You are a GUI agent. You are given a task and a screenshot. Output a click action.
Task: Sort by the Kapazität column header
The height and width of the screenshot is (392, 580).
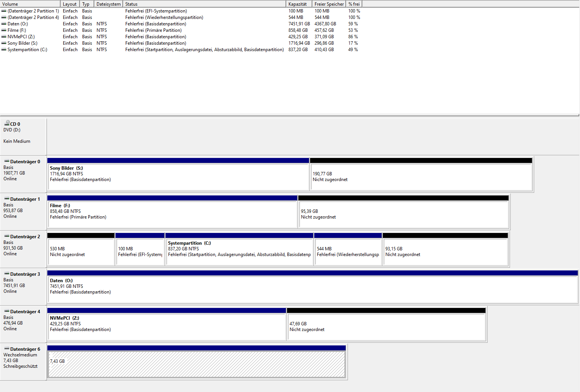click(299, 4)
